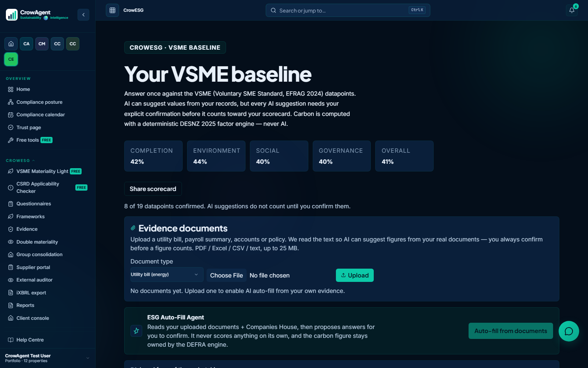
Task: Open Reports in the sidebar
Action: [47, 305]
